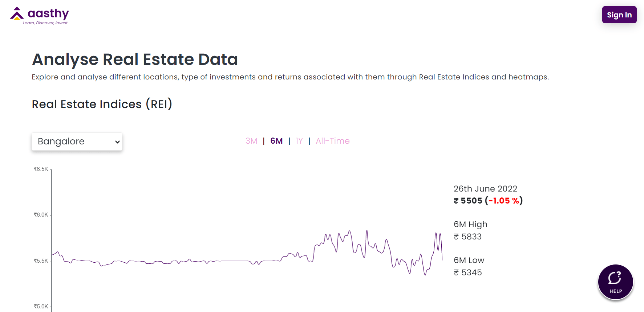Click the 26th June 2022 date label
644x312 pixels.
point(485,189)
